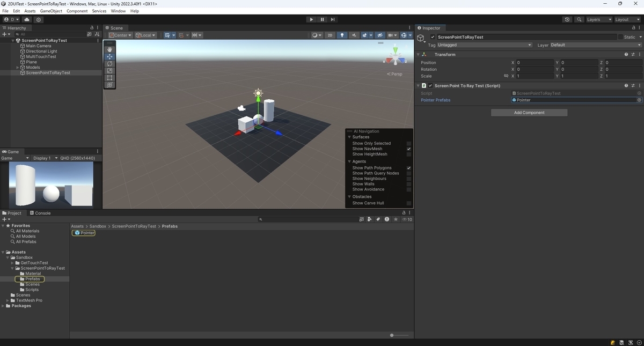Open Sandbox via the breadcrumb link

[97, 226]
